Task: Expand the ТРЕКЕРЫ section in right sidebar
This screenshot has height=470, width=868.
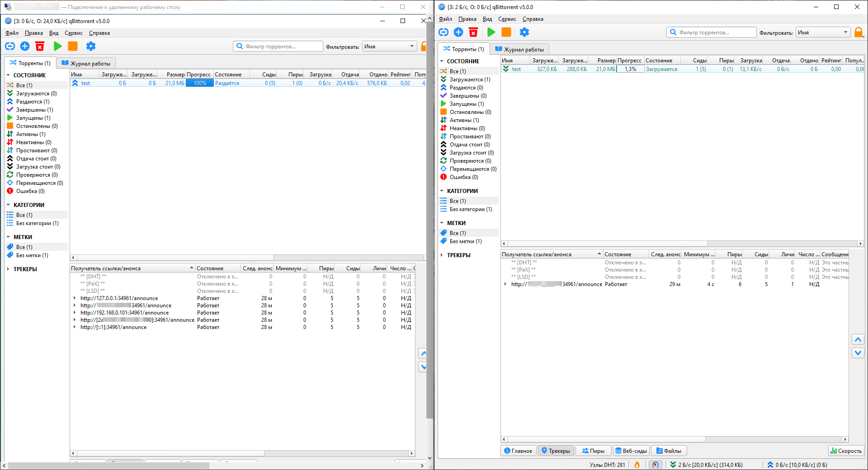Action: pos(442,255)
